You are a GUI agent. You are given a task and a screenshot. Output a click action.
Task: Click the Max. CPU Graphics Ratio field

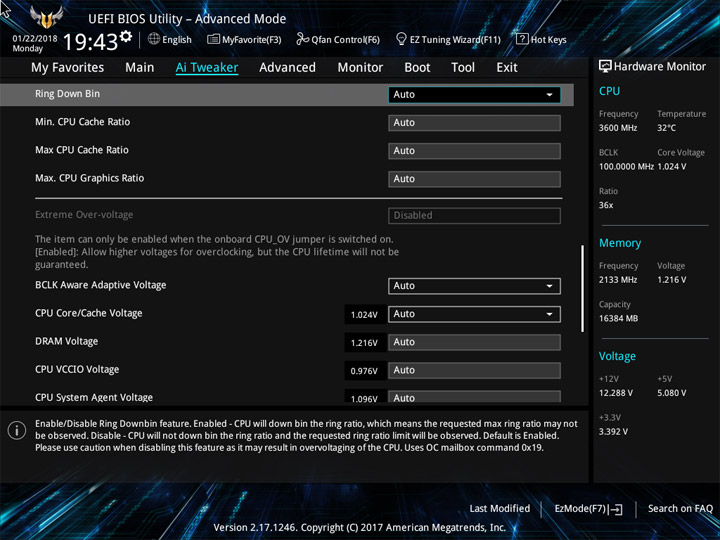click(x=474, y=179)
